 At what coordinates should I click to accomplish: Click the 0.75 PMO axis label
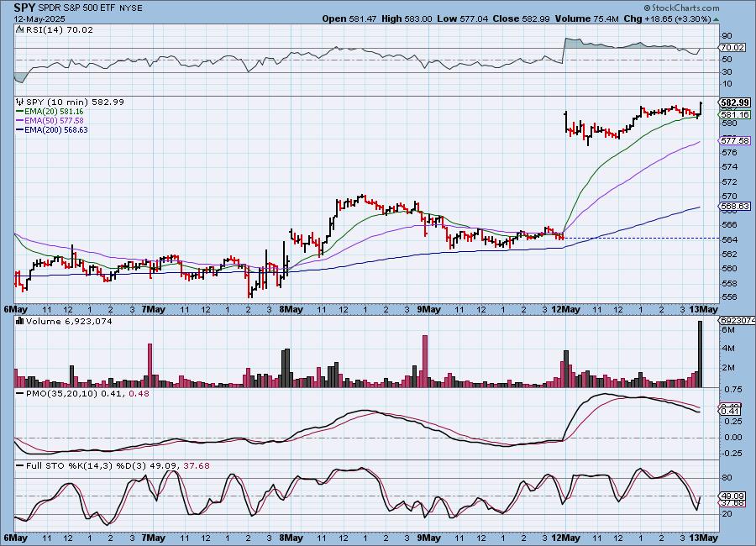pos(732,390)
